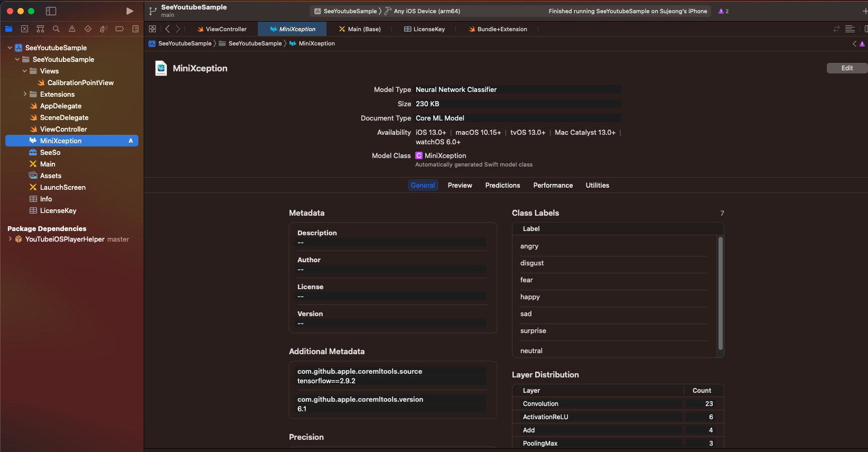Switch to the Predictions section
868x452 pixels.
[502, 185]
